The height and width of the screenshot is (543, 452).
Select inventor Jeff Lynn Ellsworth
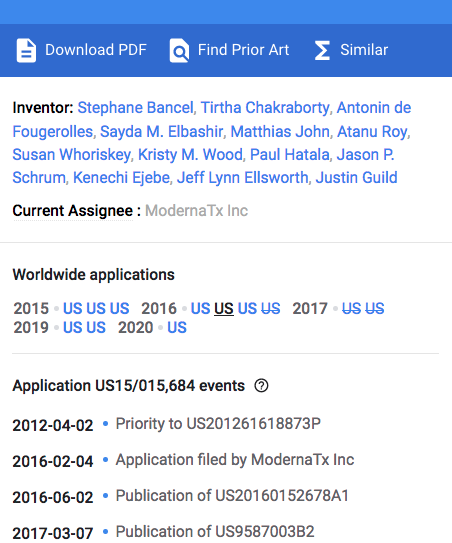pyautogui.click(x=243, y=177)
